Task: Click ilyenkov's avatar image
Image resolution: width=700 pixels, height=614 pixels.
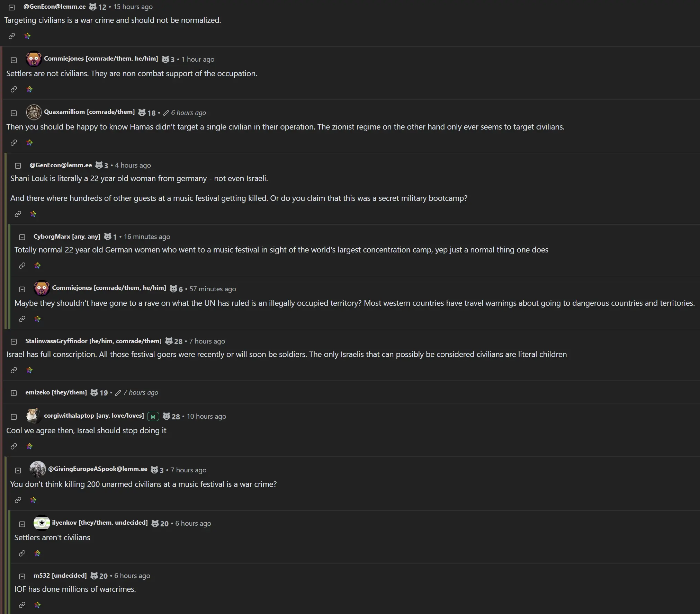Action: click(42, 523)
